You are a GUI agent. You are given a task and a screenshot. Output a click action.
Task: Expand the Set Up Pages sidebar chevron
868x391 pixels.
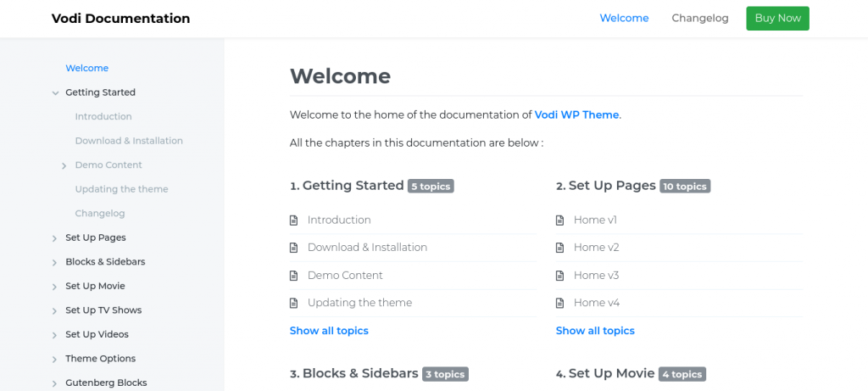55,238
